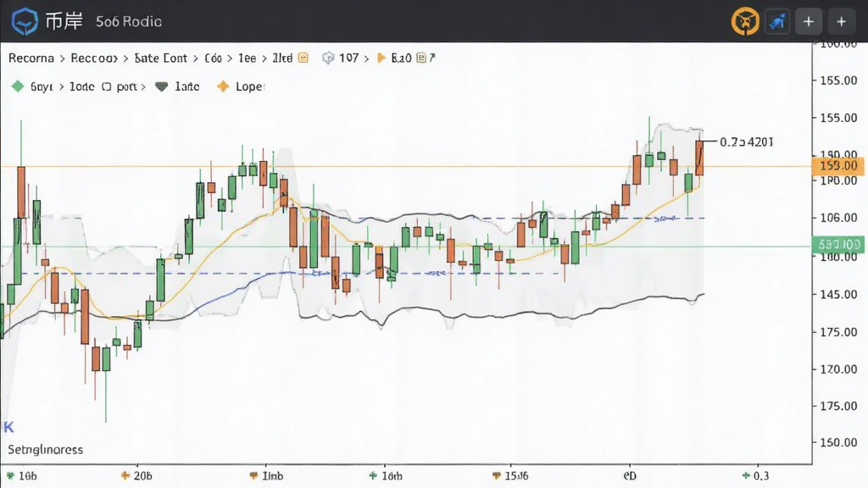Expand the chevron after 'Gnyt'

61,87
